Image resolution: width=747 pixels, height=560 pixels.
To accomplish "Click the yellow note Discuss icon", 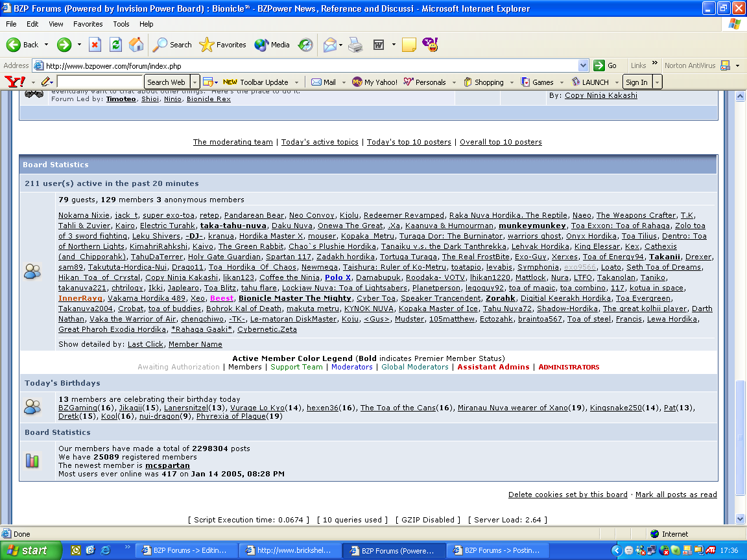I will point(409,45).
